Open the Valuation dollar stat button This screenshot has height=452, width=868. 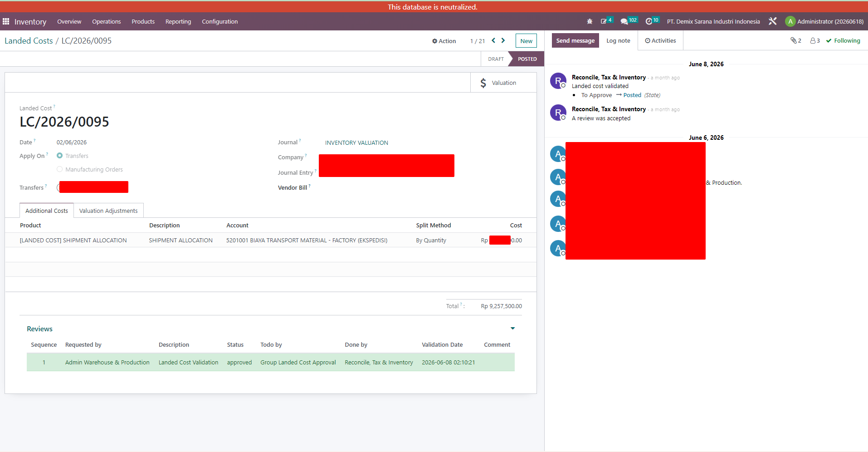coord(503,83)
